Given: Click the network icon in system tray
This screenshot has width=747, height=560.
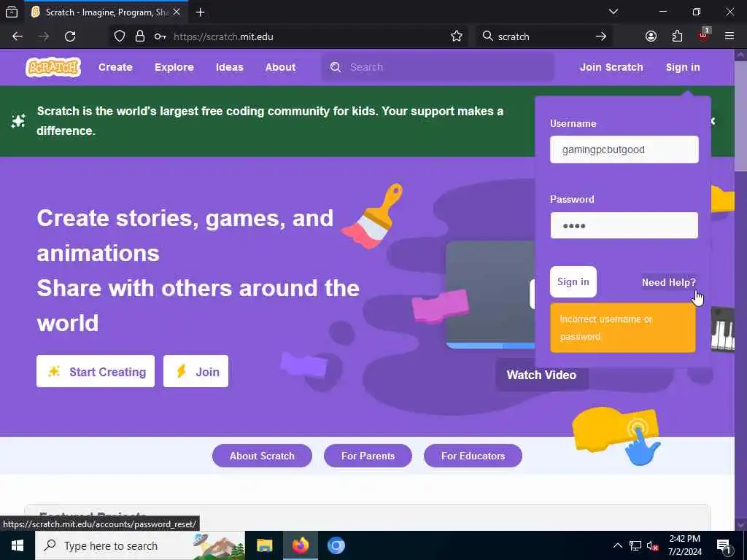Looking at the screenshot, I should (x=635, y=545).
